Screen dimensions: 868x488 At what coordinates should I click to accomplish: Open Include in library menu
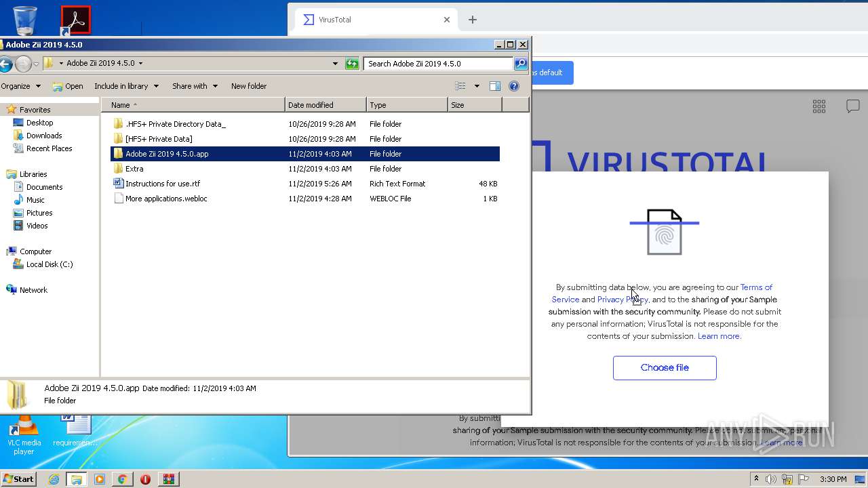tap(126, 86)
